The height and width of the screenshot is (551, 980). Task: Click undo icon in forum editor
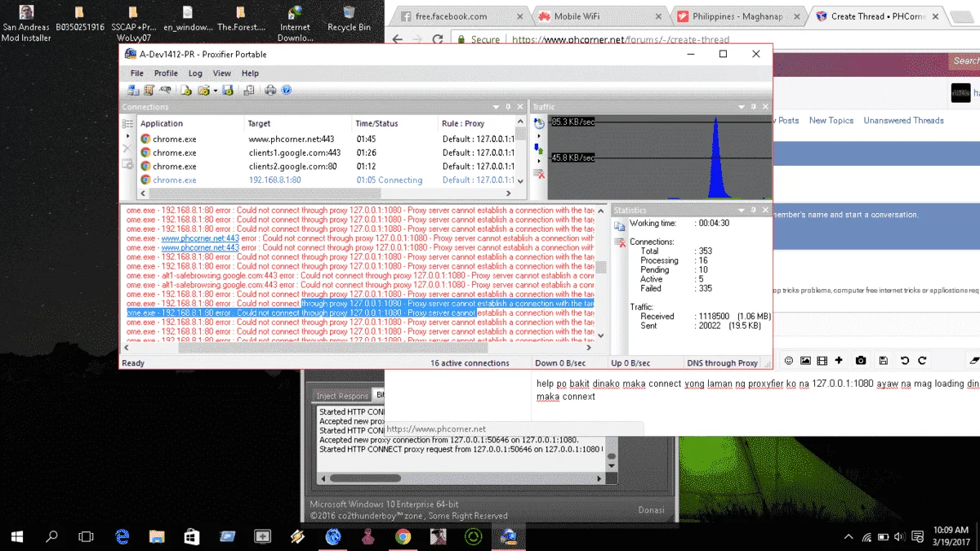(905, 360)
